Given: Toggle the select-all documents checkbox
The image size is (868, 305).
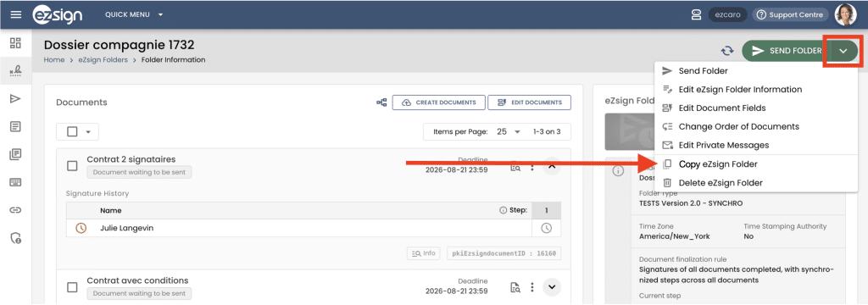Looking at the screenshot, I should [72, 131].
